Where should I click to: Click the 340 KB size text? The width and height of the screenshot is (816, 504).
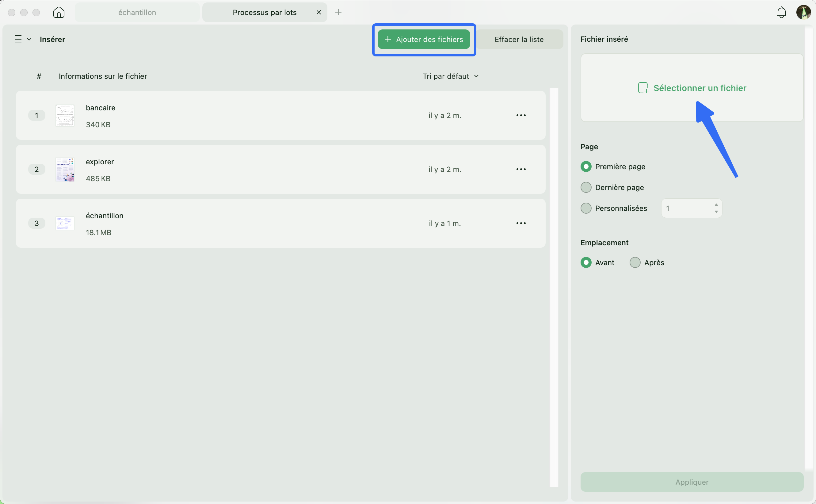(x=98, y=125)
